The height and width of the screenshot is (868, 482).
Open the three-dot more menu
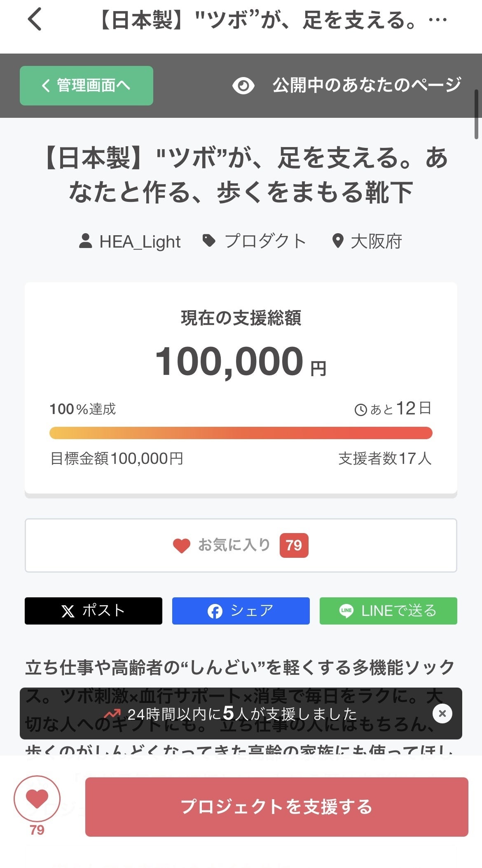coord(438,20)
